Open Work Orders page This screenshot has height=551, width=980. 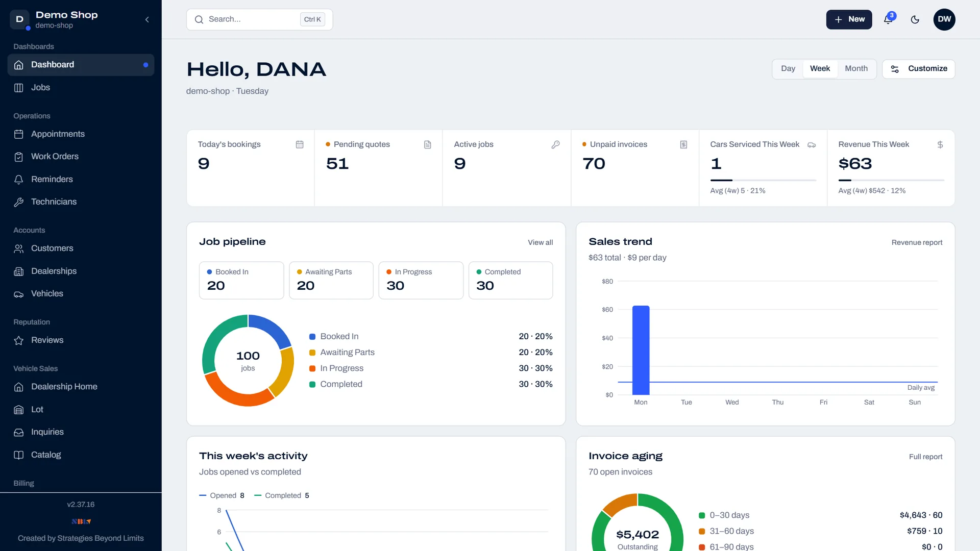tap(81, 156)
